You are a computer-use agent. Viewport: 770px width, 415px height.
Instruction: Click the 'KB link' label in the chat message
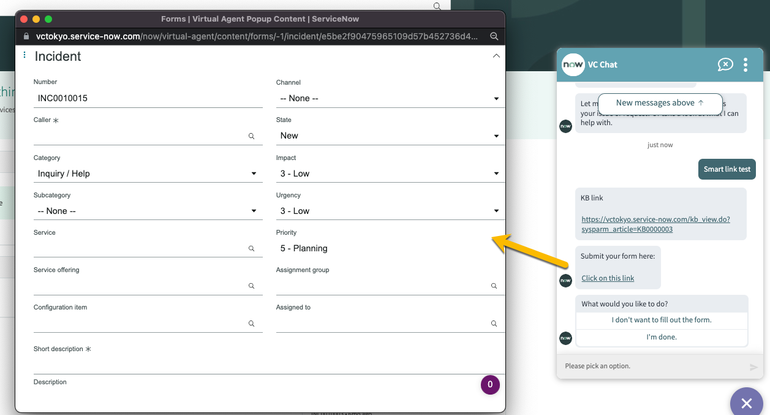(592, 198)
